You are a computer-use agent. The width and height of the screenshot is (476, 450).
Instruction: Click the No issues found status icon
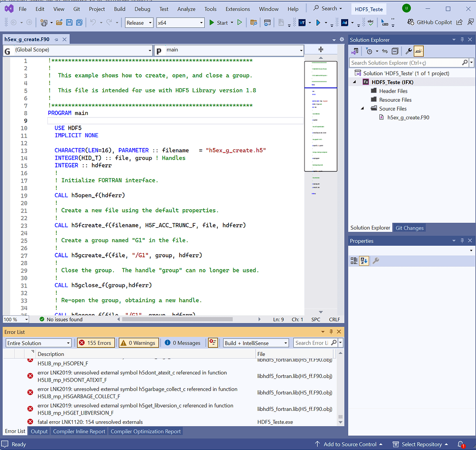42,319
